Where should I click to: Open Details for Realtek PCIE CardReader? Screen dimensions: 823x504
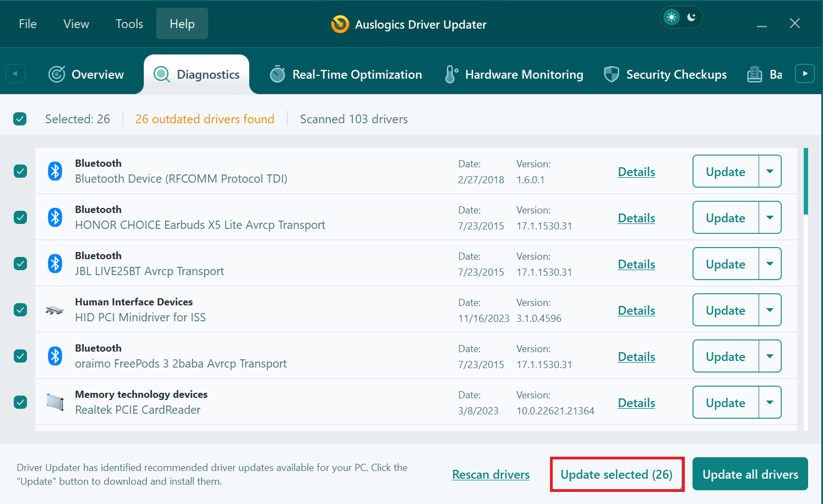(x=636, y=403)
